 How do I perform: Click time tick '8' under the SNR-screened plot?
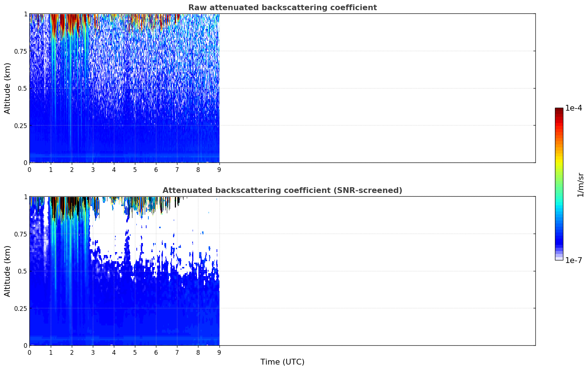(x=198, y=352)
